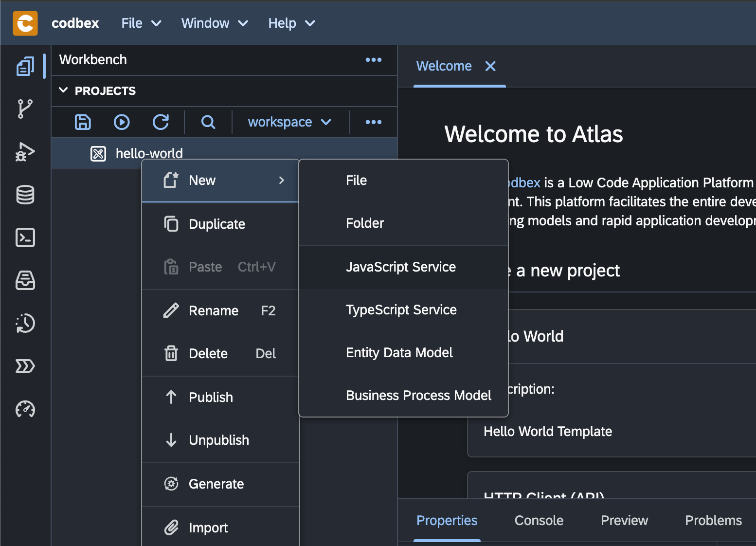
Task: Click the Workbench panel title
Action: tap(93, 60)
